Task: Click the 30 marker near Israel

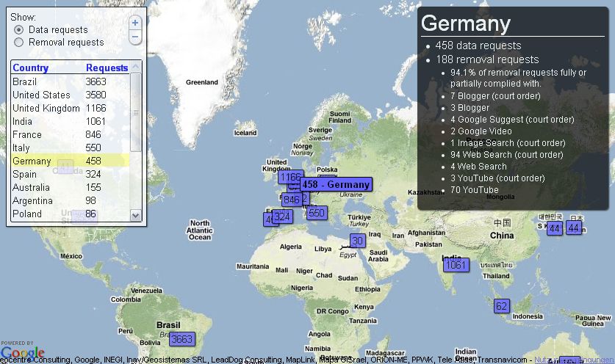Action: pos(357,241)
